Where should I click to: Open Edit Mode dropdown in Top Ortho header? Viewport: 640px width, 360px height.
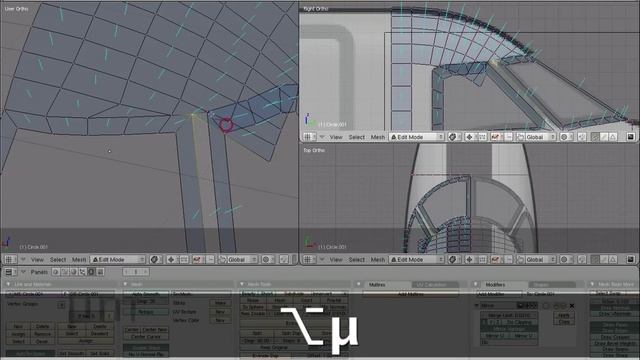(x=417, y=260)
